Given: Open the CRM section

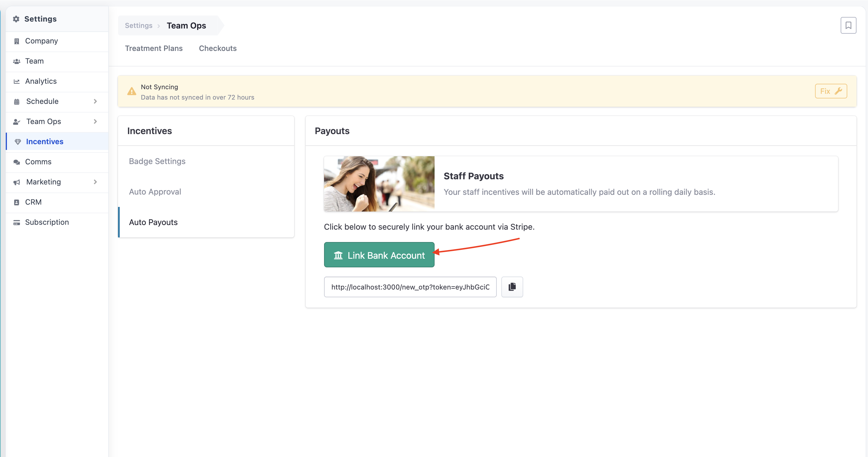Looking at the screenshot, I should click(x=57, y=202).
